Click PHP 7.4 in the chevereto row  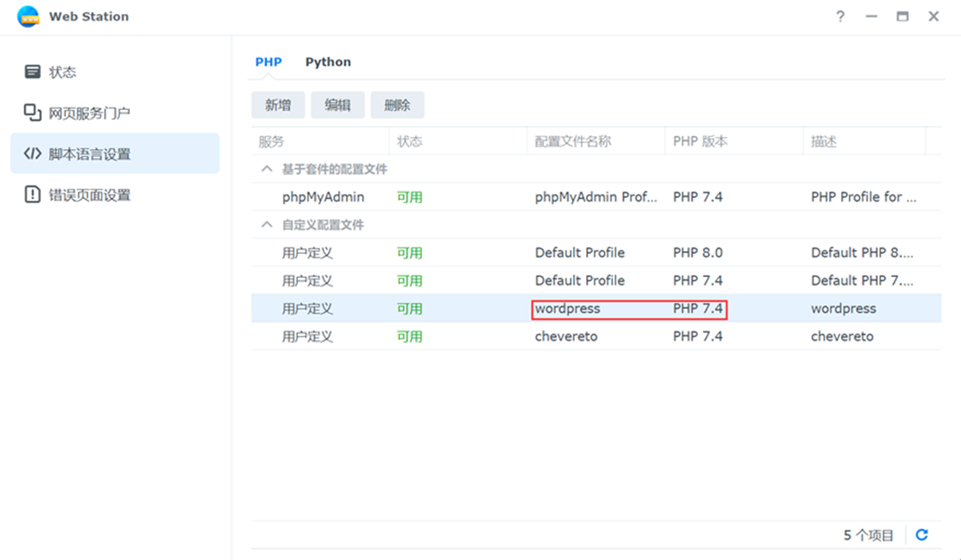(x=698, y=336)
